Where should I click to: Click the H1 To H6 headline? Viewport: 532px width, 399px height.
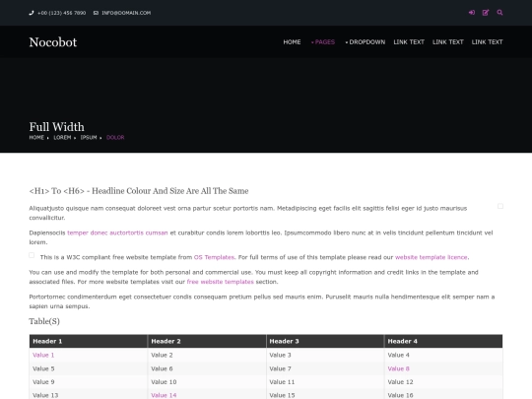coord(139,191)
